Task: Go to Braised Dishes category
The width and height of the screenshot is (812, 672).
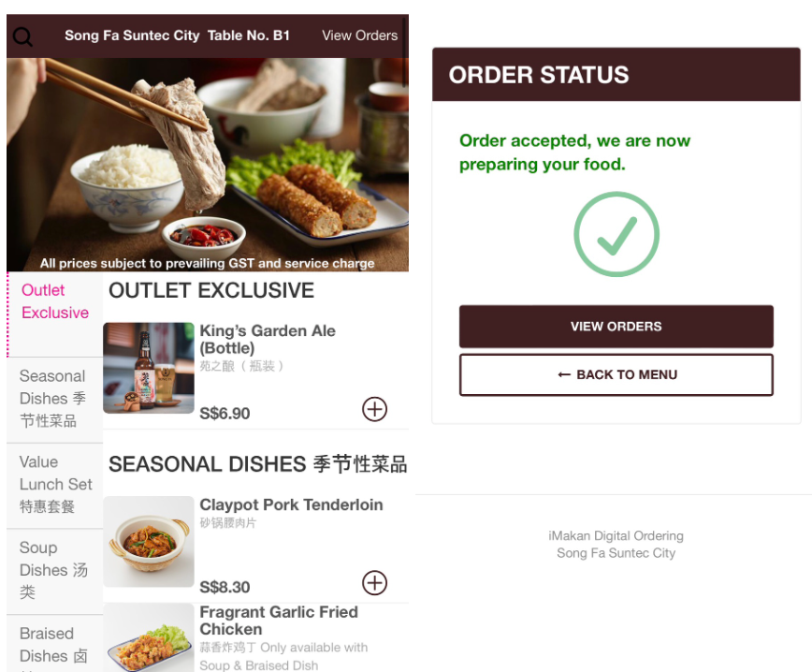Action: coord(55,644)
